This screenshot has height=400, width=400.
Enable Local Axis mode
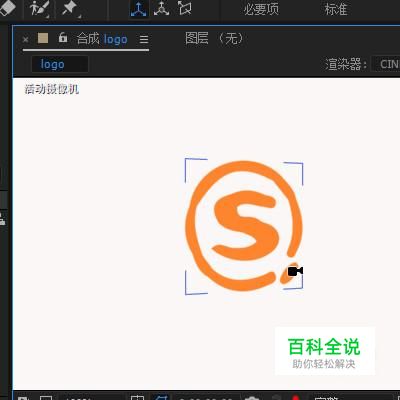coord(139,8)
